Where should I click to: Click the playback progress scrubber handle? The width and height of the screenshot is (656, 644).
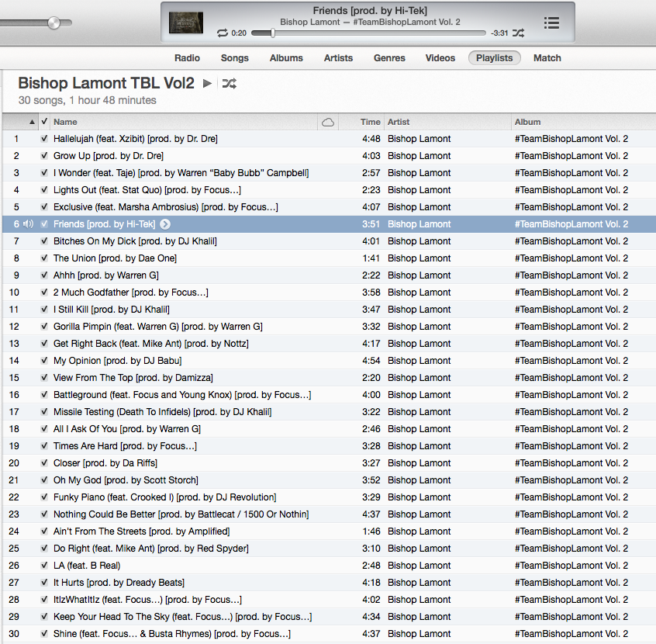click(273, 33)
